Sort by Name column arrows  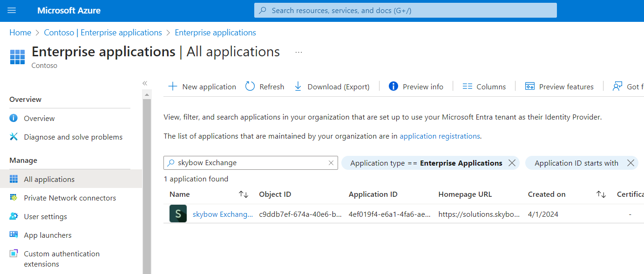tap(244, 194)
